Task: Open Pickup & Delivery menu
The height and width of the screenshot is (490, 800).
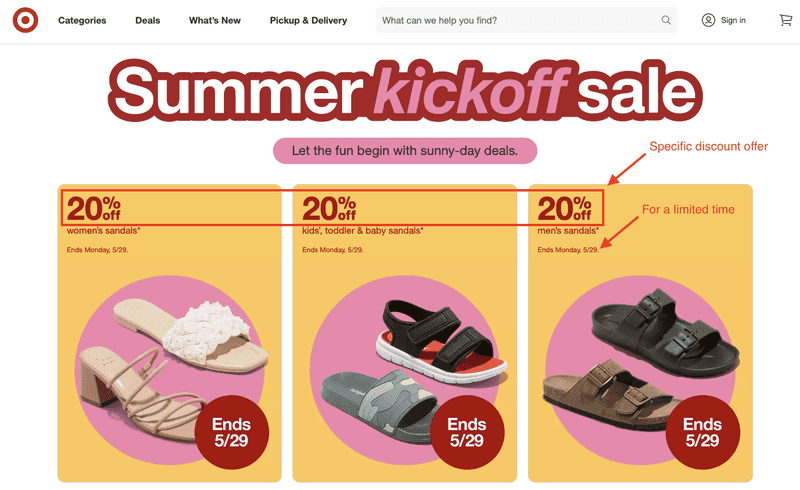Action: coord(308,20)
